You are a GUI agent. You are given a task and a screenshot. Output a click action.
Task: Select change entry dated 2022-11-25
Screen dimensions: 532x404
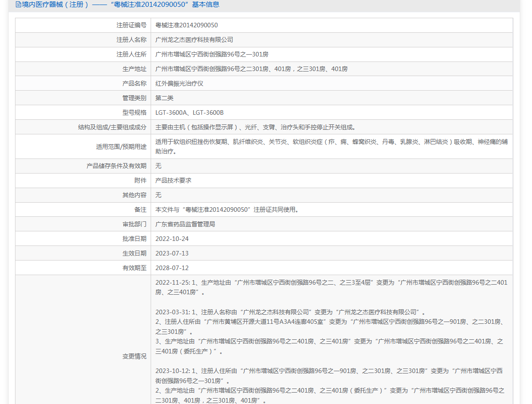(331, 287)
